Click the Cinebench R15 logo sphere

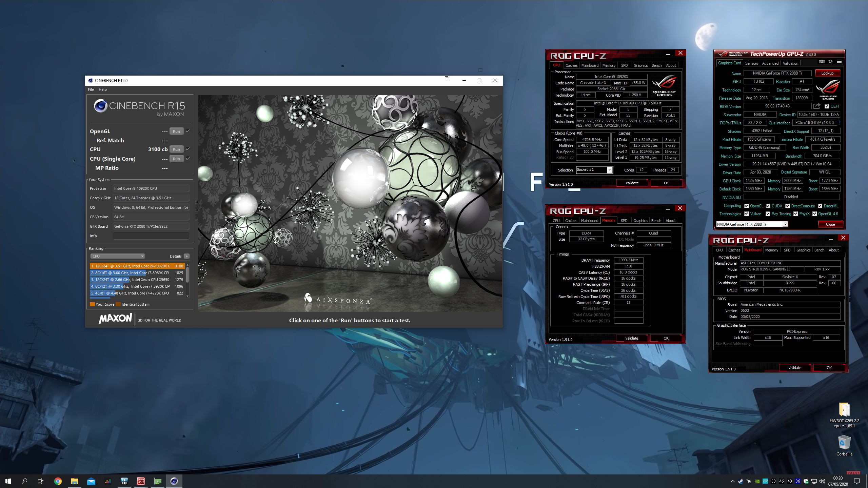[101, 106]
